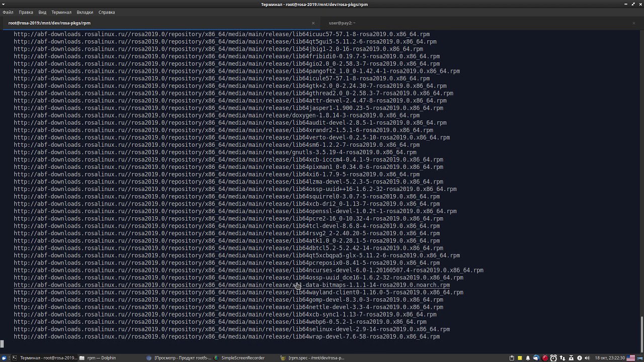644x362 pixels.
Task: Click the lib64pixman1_0 package URL
Action: tap(228, 167)
